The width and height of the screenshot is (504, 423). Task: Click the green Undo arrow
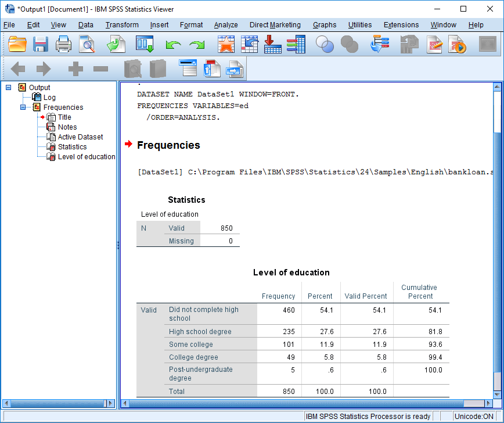click(x=173, y=45)
